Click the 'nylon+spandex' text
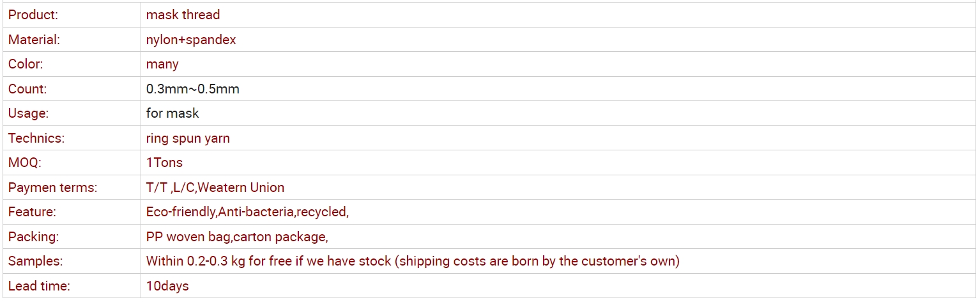Viewport: 980px width, 302px height. [191, 40]
